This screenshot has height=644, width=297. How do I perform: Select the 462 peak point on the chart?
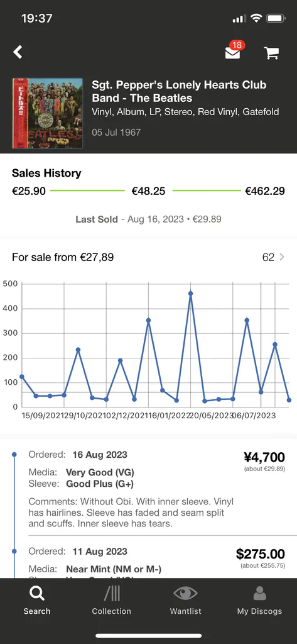pyautogui.click(x=190, y=293)
